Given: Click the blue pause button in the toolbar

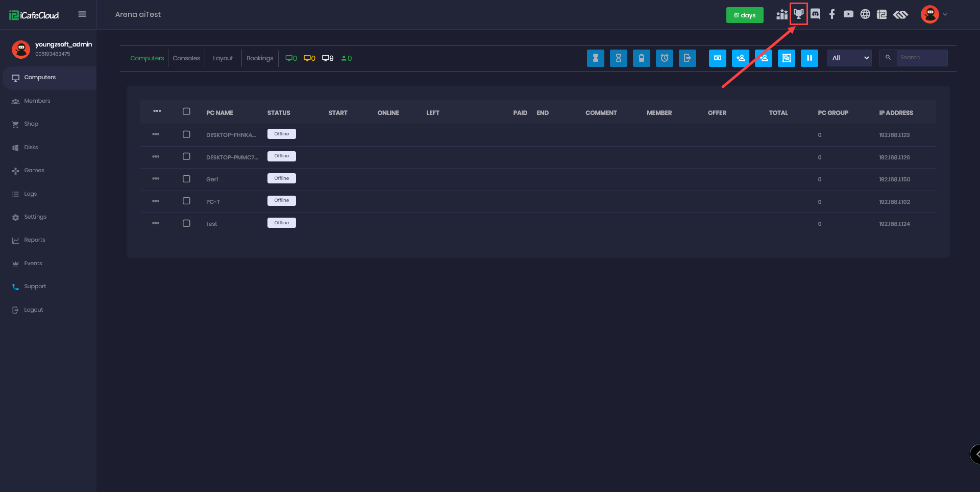Looking at the screenshot, I should (x=809, y=58).
